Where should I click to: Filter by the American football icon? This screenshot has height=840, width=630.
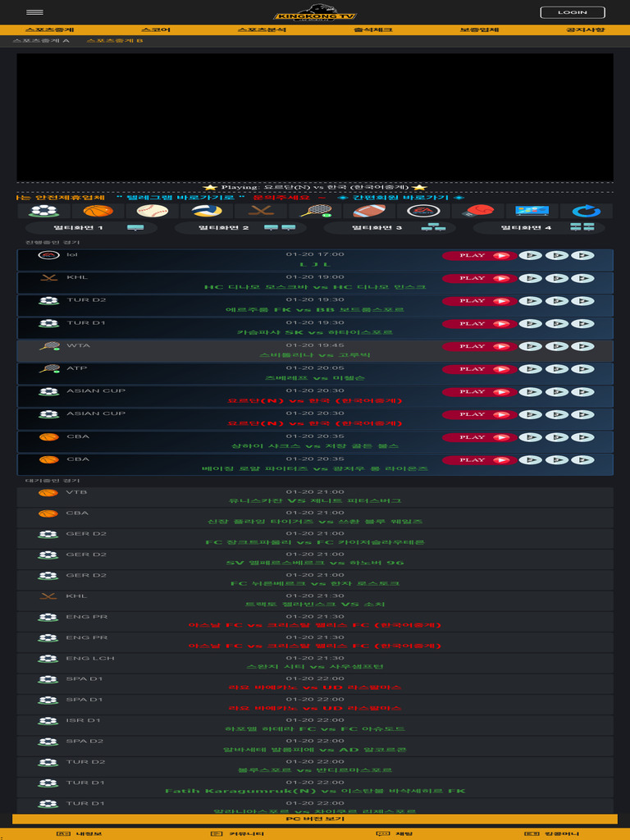click(x=369, y=211)
